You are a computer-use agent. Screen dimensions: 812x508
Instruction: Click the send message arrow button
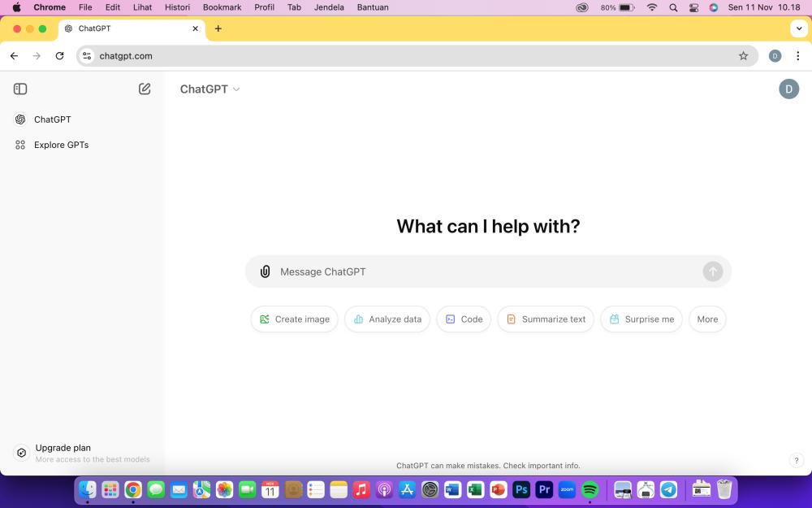click(713, 271)
